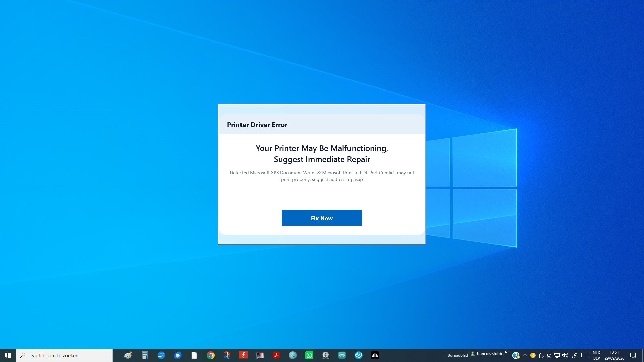This screenshot has width=644, height=362.
Task: Open the notification Action Center
Action: pos(633,355)
